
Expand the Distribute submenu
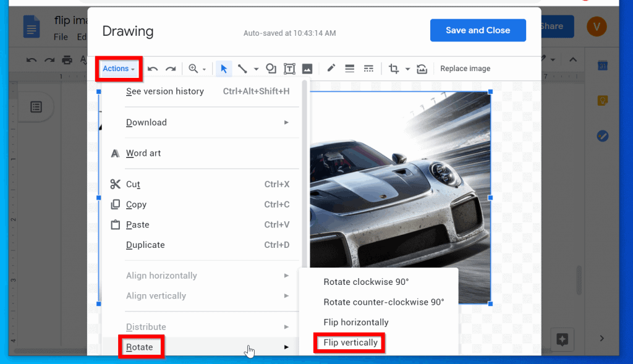tap(202, 327)
